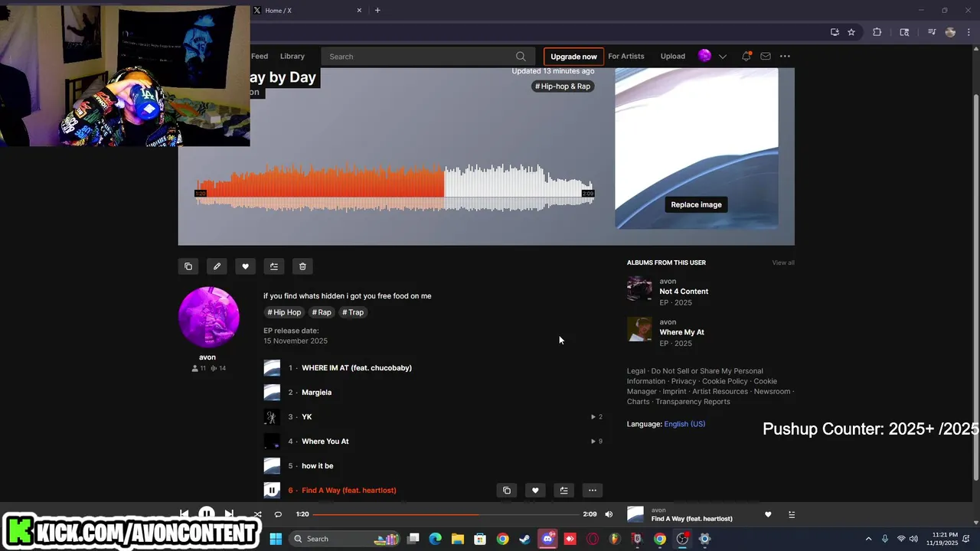
Task: Select the Rap tag
Action: pyautogui.click(x=322, y=312)
